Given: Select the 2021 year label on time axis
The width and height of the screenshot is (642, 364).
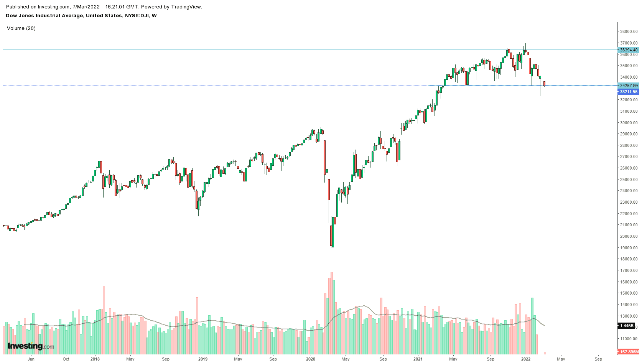Looking at the screenshot, I should (x=418, y=359).
